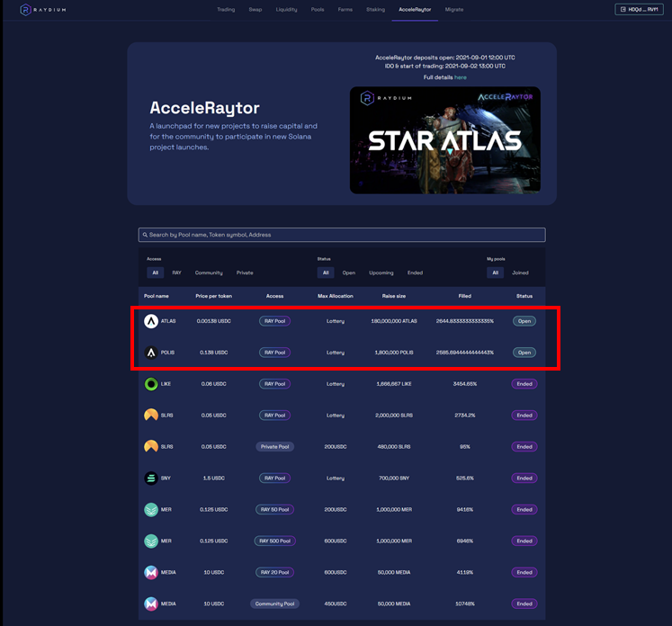The image size is (672, 626).
Task: Click the POLIS token icon
Action: (x=151, y=353)
